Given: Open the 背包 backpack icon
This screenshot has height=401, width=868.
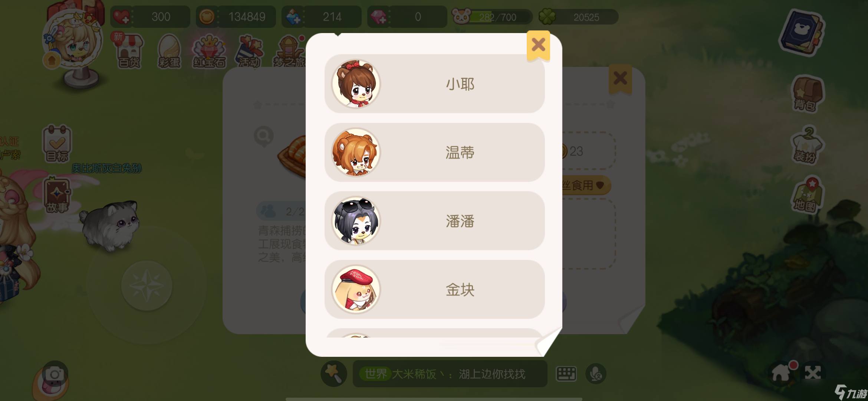Looking at the screenshot, I should pyautogui.click(x=807, y=94).
